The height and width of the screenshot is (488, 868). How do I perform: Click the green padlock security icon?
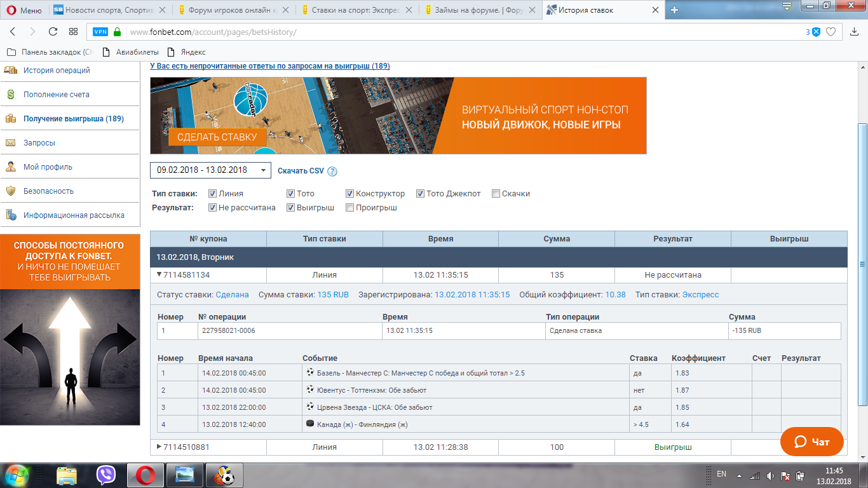pos(117,32)
